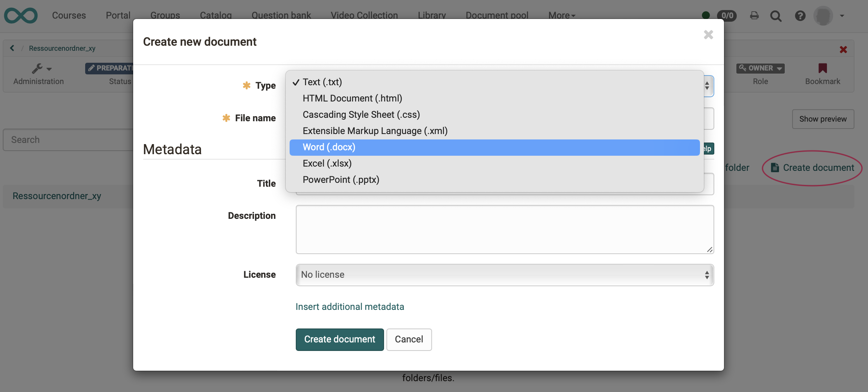Click the printer icon in the top bar

[x=753, y=15]
